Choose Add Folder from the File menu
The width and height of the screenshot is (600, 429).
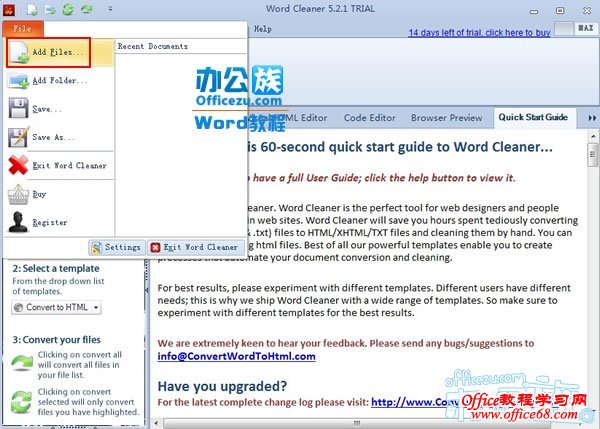(59, 81)
